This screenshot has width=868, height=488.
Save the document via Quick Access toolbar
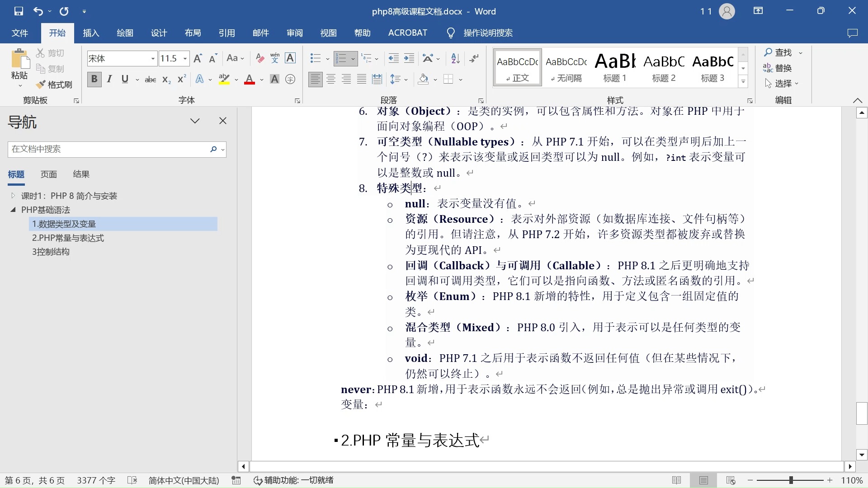click(x=18, y=11)
